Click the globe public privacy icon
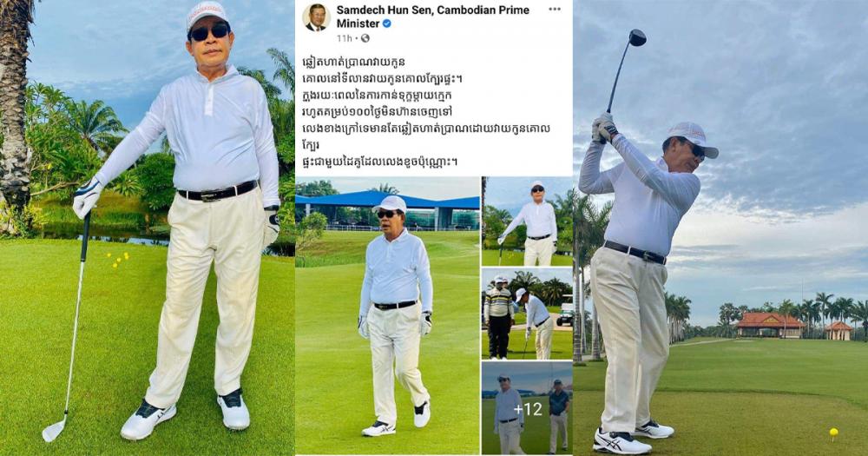Image resolution: width=868 pixels, height=456 pixels. click(x=365, y=38)
